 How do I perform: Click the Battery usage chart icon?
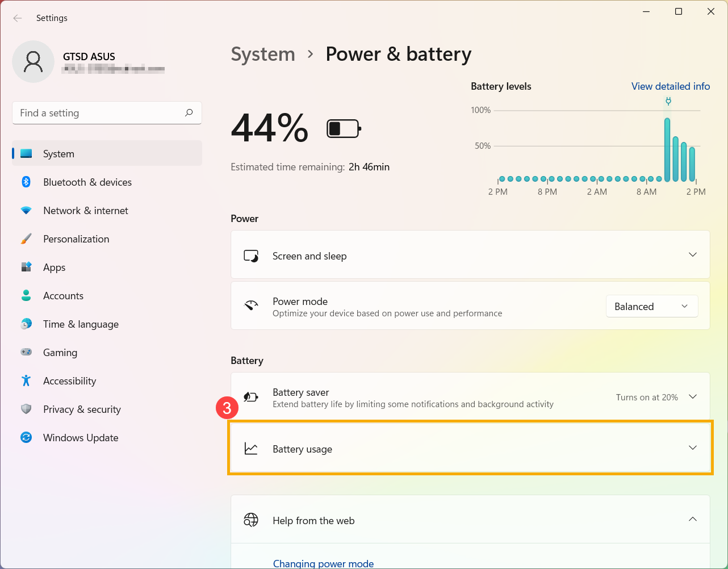coord(251,449)
